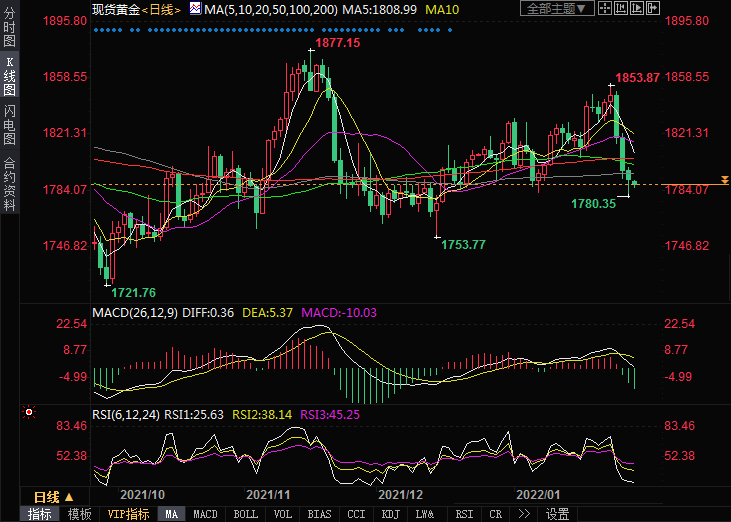
Task: Open the 合约资料 contract info tab
Action: point(9,182)
